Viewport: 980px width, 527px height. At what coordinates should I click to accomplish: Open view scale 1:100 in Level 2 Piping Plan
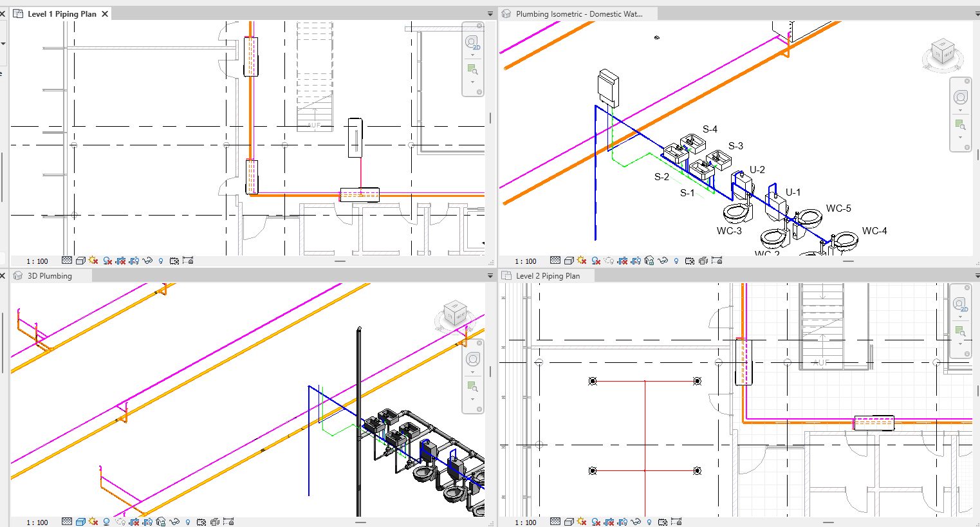pos(526,522)
